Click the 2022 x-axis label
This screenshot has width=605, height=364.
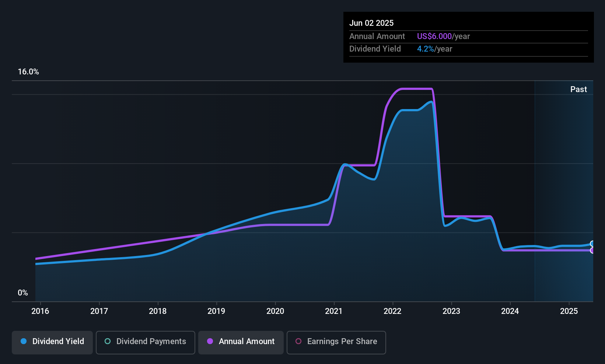[x=392, y=311]
